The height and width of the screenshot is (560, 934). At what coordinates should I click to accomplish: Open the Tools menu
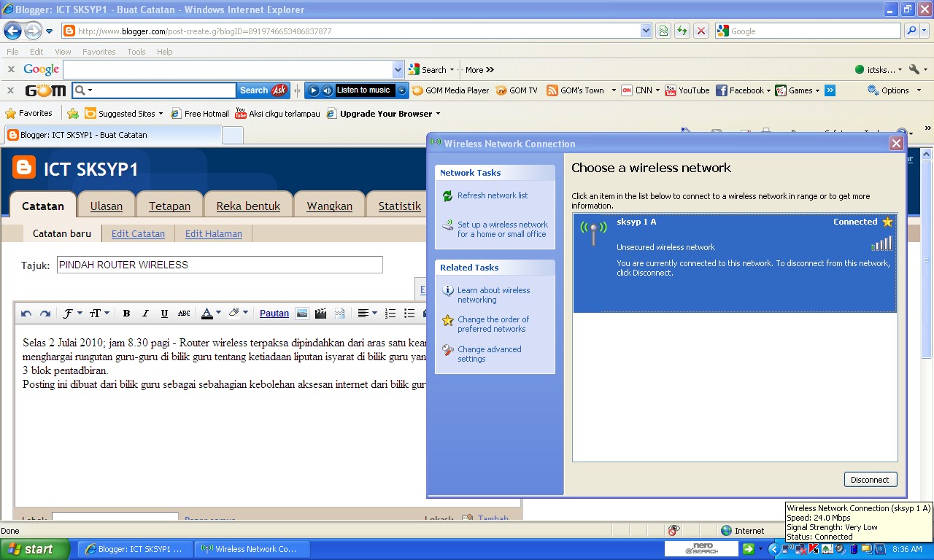click(136, 52)
